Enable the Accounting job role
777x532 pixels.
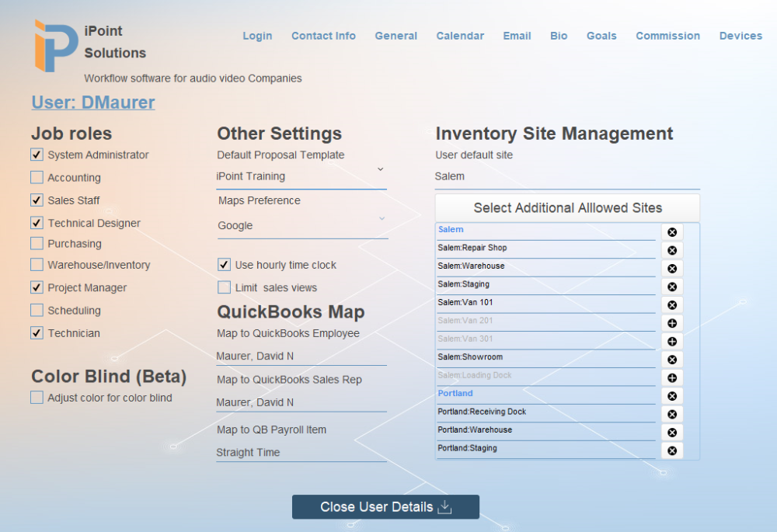36,177
